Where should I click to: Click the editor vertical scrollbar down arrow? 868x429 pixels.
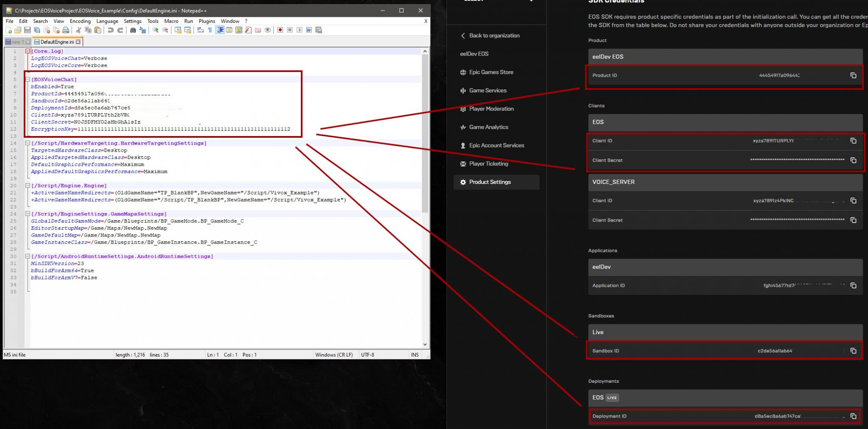(x=425, y=345)
